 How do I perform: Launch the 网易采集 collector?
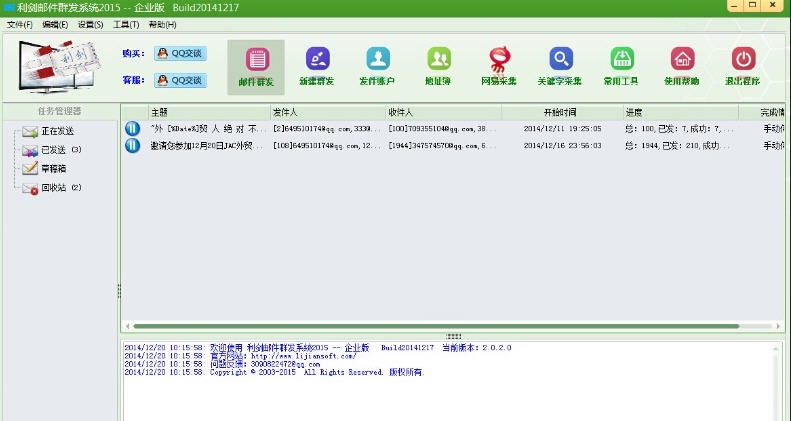pos(499,67)
